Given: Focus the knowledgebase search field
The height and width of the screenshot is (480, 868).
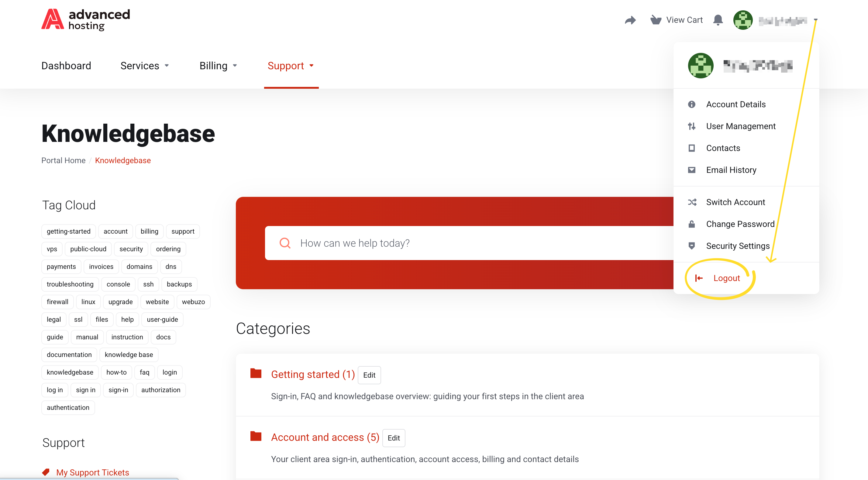Looking at the screenshot, I should 469,243.
